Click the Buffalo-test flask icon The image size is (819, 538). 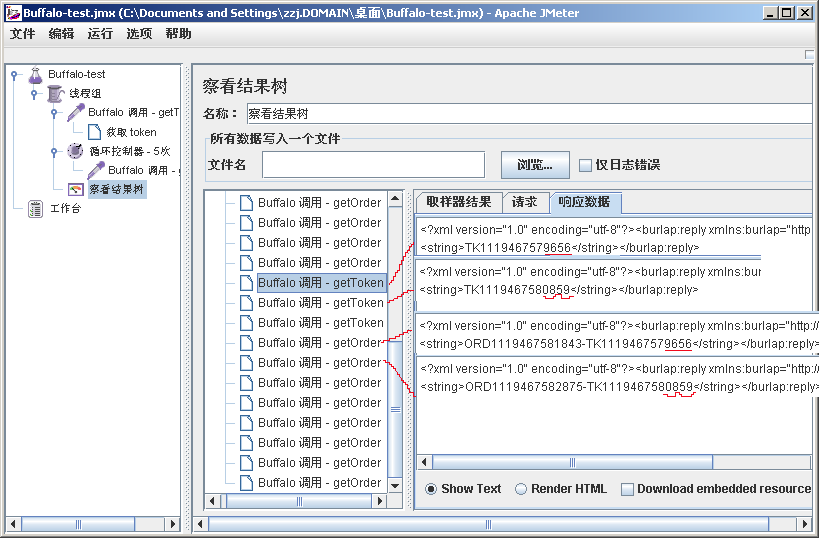pos(35,74)
